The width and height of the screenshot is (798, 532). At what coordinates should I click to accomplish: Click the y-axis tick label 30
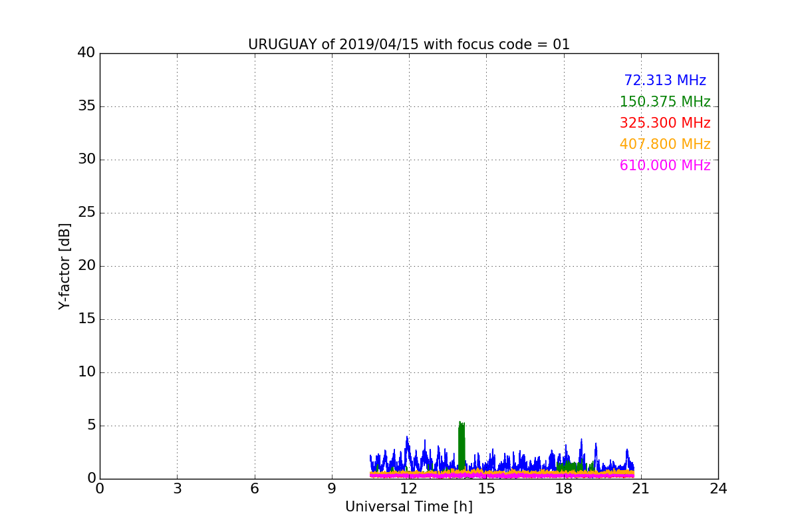point(86,160)
